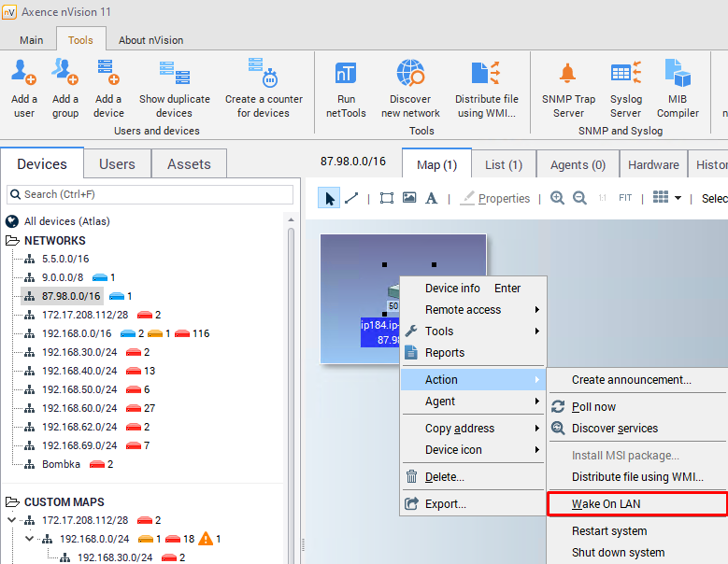The image size is (728, 564).
Task: Expand the Remote access submenu
Action: pos(473,310)
